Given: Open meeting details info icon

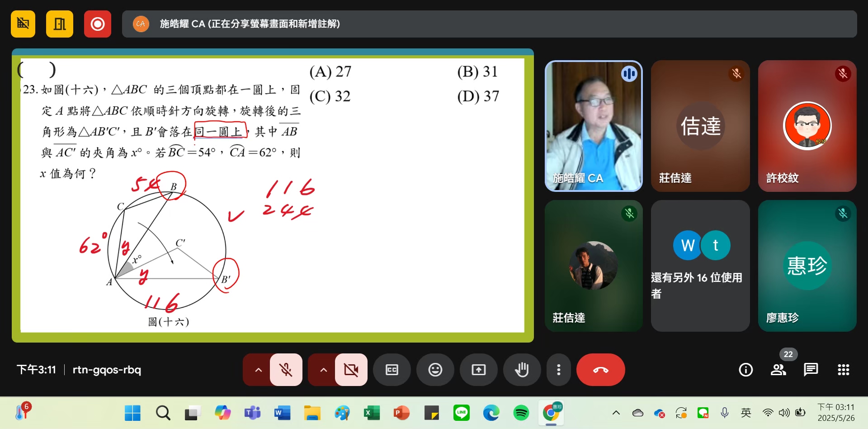Looking at the screenshot, I should (x=745, y=370).
